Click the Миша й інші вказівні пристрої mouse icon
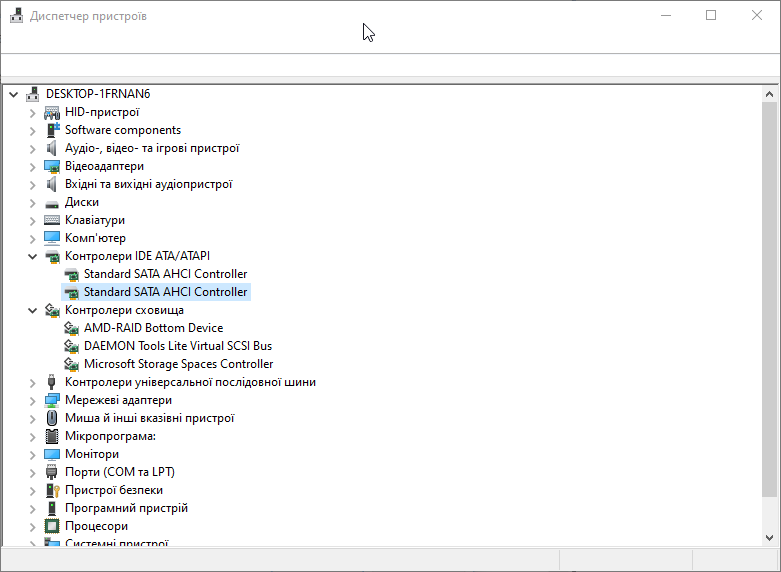The image size is (781, 572). 52,418
